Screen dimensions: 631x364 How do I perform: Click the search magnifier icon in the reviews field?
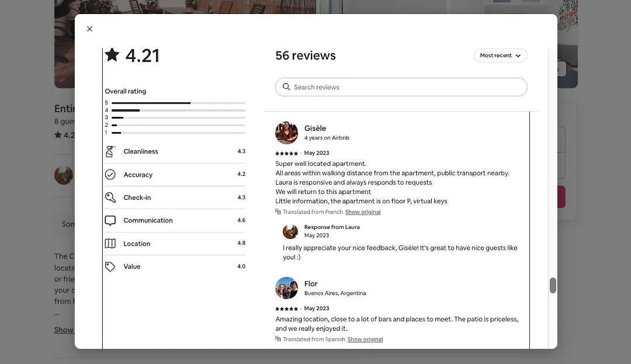[286, 87]
